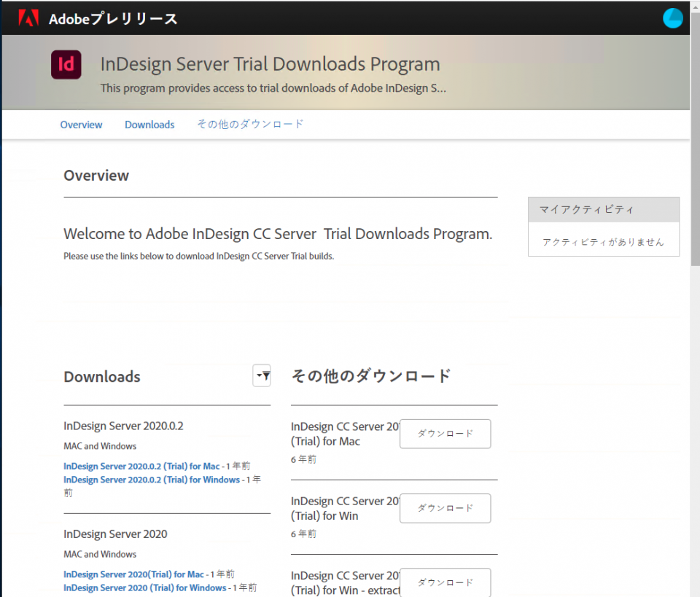The width and height of the screenshot is (700, 597).
Task: Click the scrollbar up arrow
Action: tap(694, 6)
